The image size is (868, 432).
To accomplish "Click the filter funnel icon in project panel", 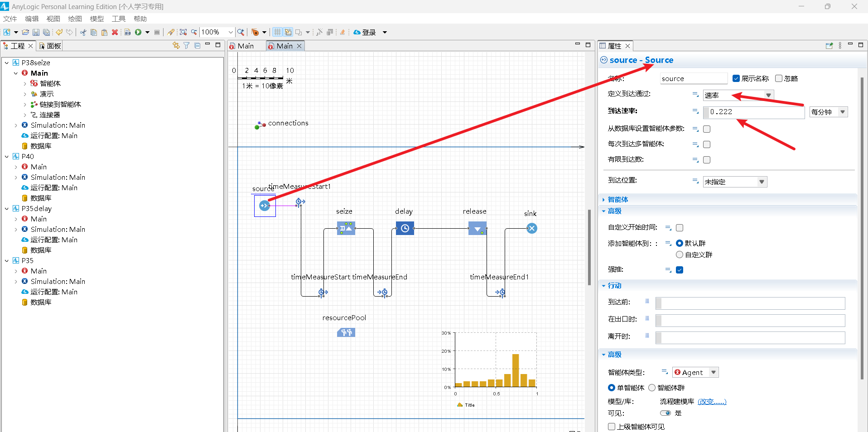I will click(186, 45).
